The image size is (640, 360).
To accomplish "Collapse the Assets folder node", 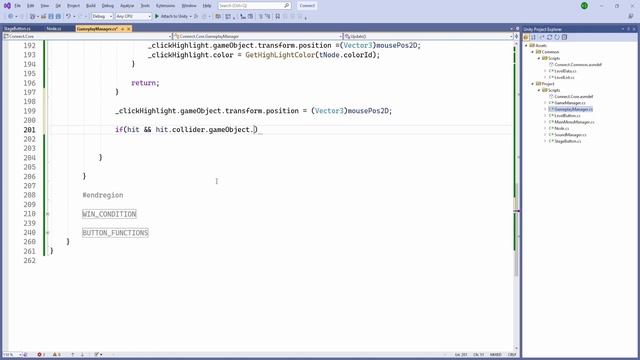I will coord(527,46).
